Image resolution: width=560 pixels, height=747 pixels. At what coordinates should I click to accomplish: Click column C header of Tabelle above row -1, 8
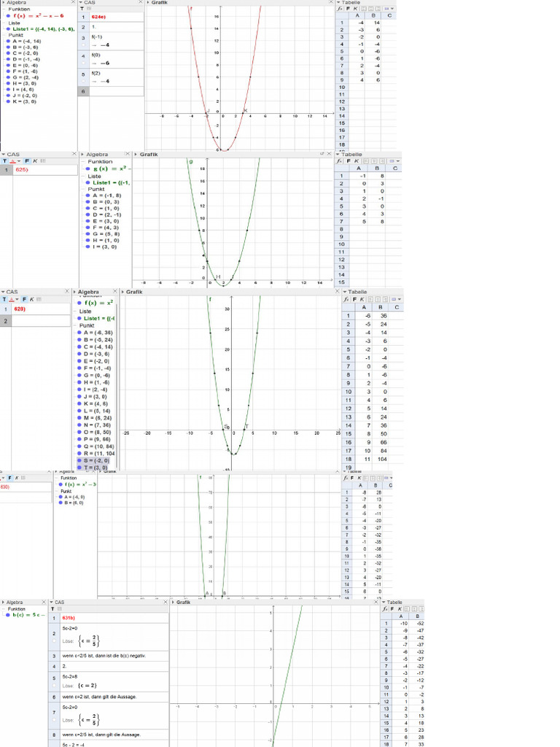[394, 169]
